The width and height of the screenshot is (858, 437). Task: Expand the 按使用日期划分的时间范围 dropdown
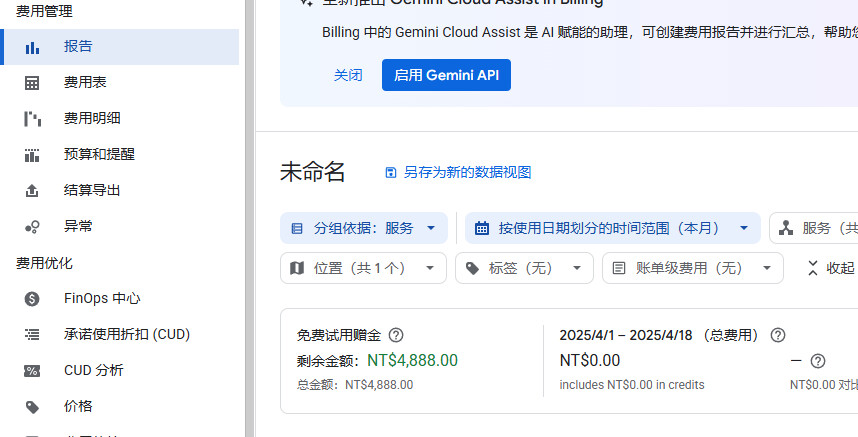click(x=612, y=228)
